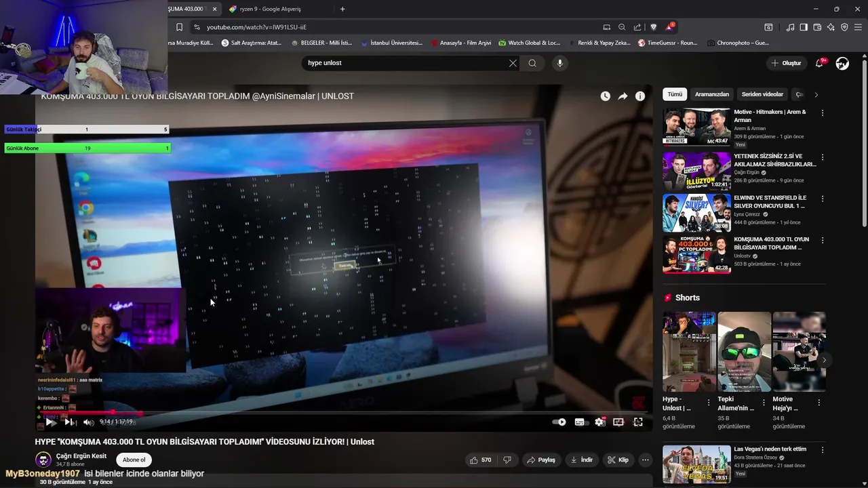Select the Seriden videolar chip

point(762,94)
